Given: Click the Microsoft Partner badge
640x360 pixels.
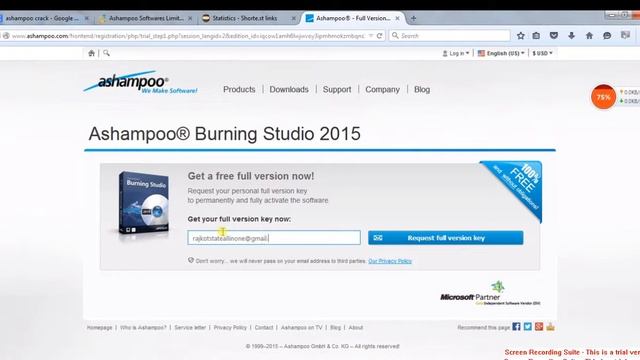Looking at the screenshot, I should (490, 293).
